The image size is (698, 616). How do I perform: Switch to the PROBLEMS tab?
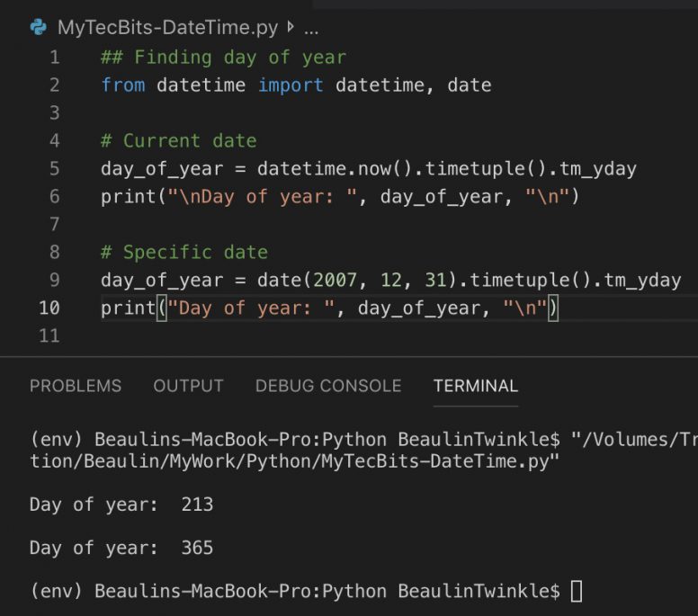coord(76,386)
